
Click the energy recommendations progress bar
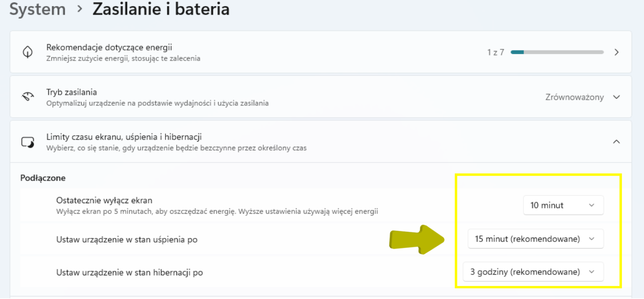[x=557, y=52]
